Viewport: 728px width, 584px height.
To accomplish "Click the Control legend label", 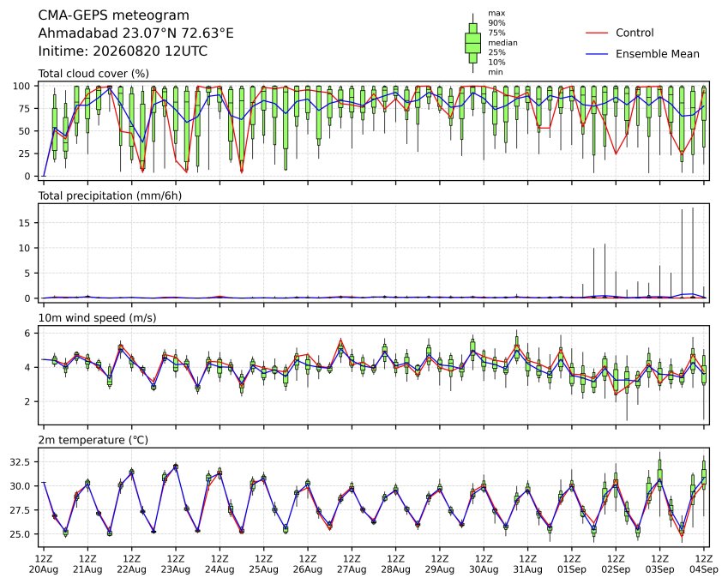I will [x=635, y=33].
